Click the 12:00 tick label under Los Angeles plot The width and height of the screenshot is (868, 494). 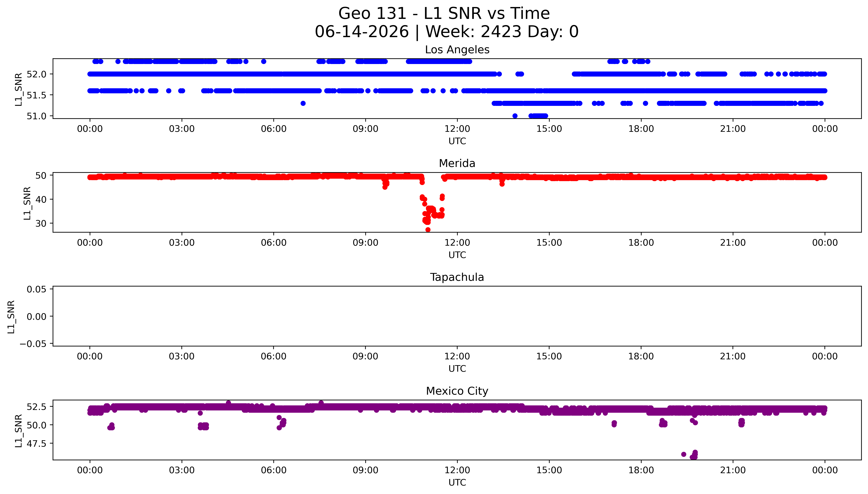457,129
